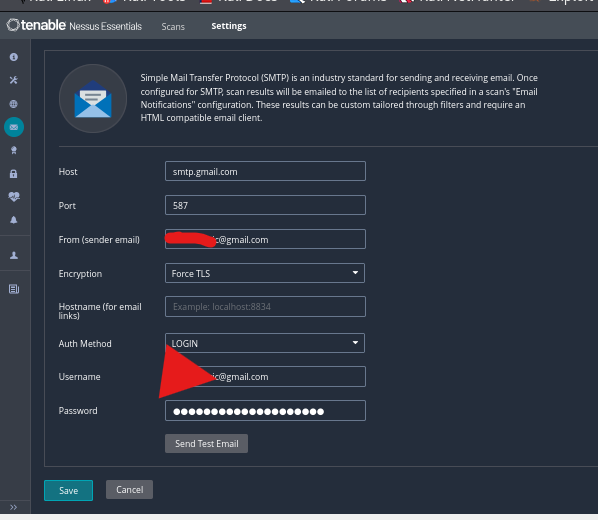Open the About info icon in sidebar
The width and height of the screenshot is (598, 520).
[x=14, y=57]
